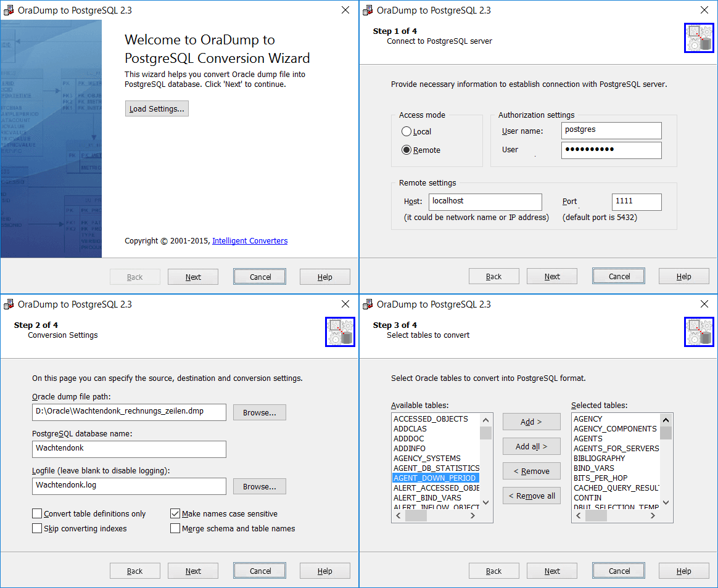Click Next in the Step 2 of 4 window
718x588 pixels.
193,571
